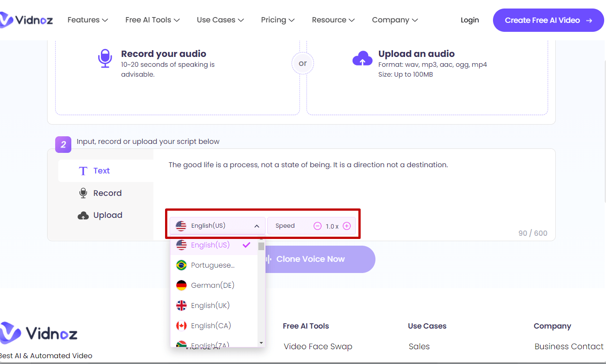Select English(UK) from the language list
Viewport: 606px width, 364px height.
coord(210,305)
